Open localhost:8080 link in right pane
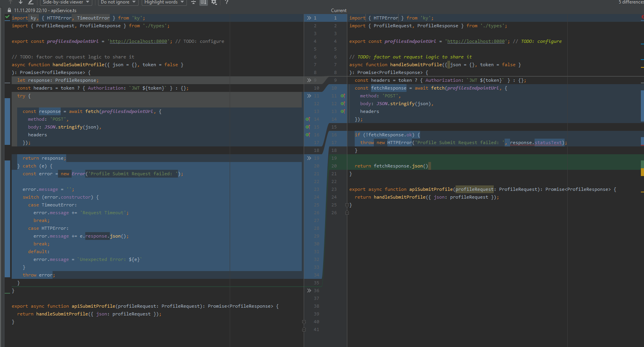This screenshot has height=347, width=644. [x=476, y=41]
